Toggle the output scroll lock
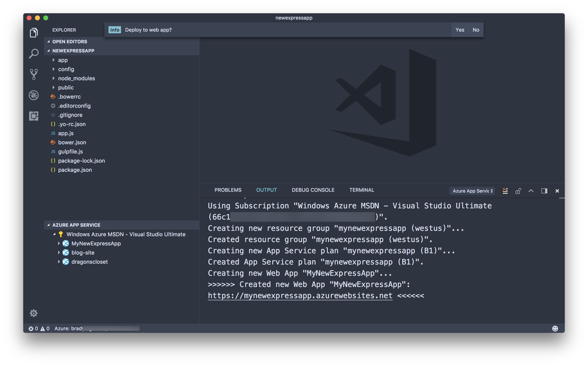This screenshot has width=588, height=366. click(x=518, y=191)
